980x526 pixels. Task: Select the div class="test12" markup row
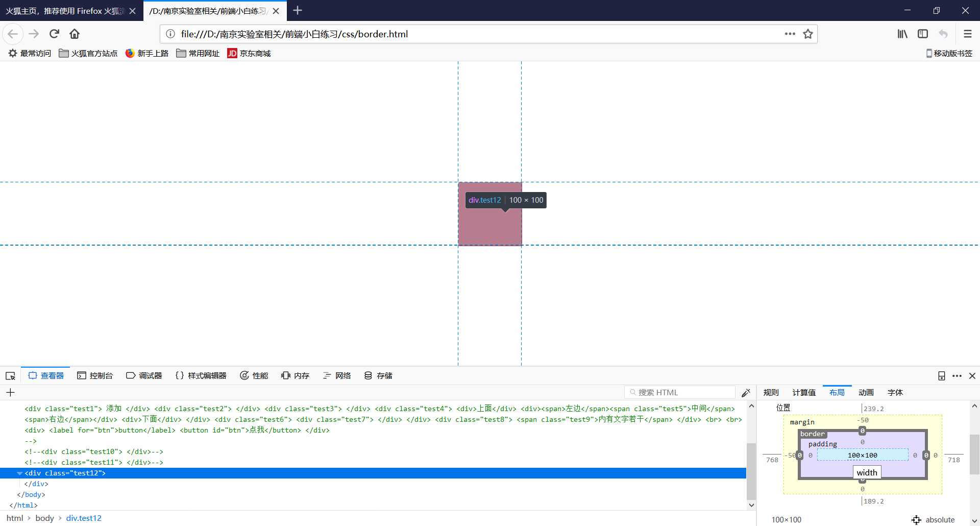point(373,473)
